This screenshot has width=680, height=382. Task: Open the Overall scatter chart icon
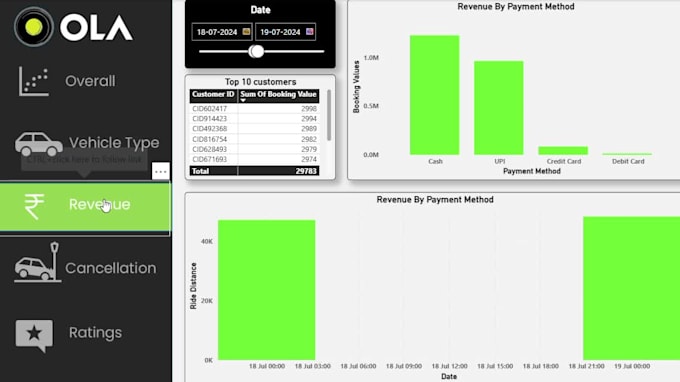coord(33,81)
